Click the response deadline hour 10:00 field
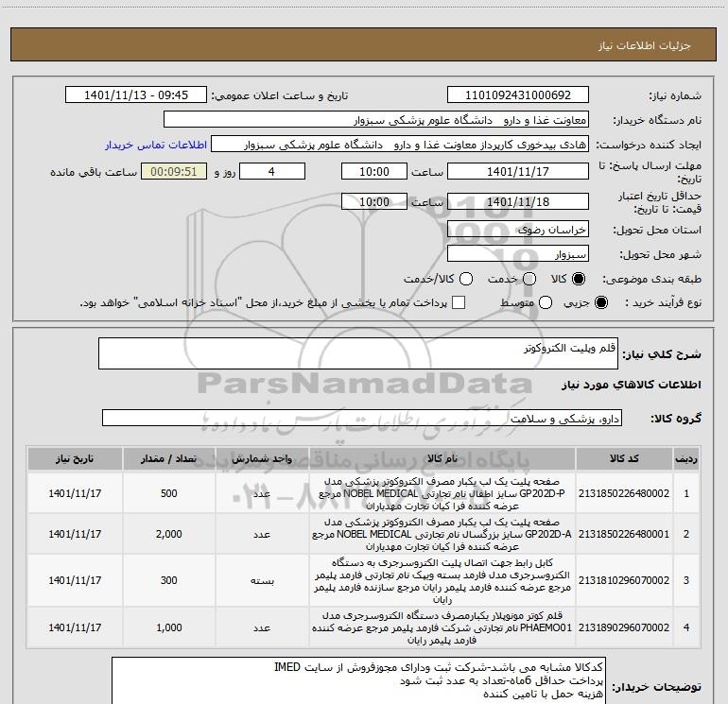 click(x=374, y=171)
